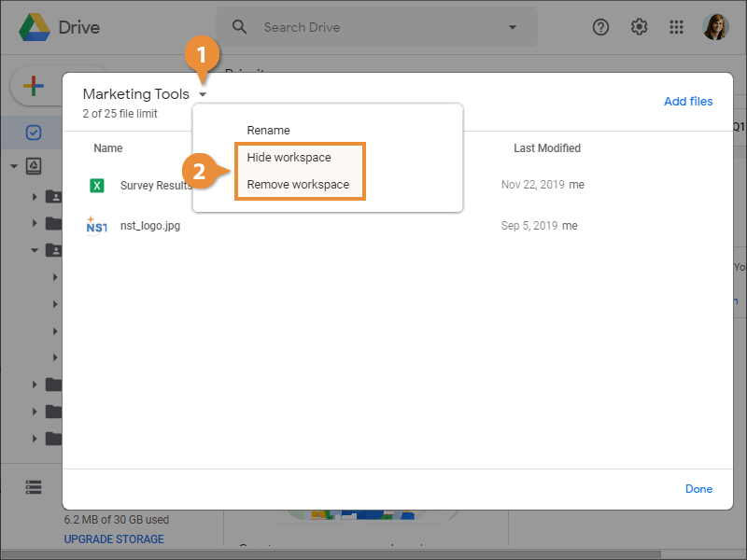
Task: Click the colorful New plus button
Action: click(33, 86)
